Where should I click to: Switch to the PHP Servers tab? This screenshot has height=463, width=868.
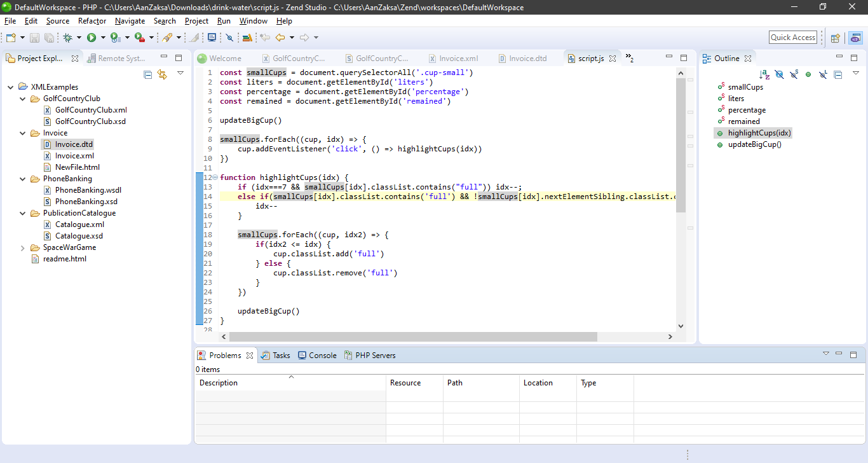[370, 356]
